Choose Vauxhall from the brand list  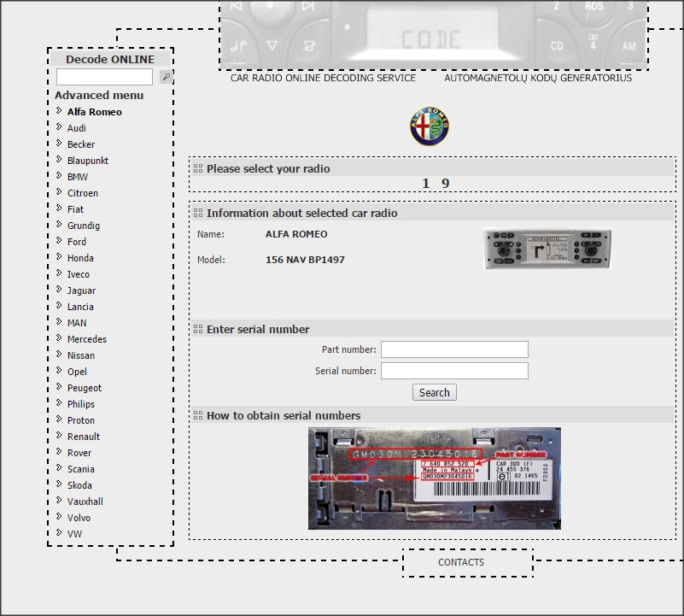pyautogui.click(x=85, y=502)
